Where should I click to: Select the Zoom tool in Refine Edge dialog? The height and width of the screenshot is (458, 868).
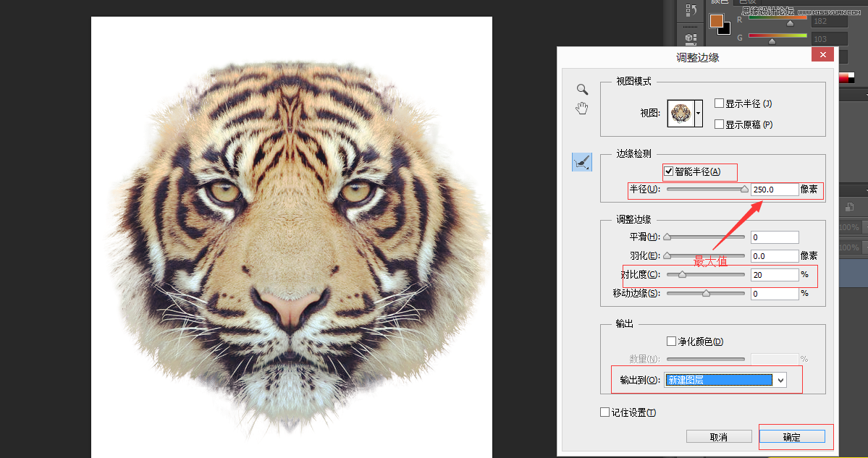582,89
